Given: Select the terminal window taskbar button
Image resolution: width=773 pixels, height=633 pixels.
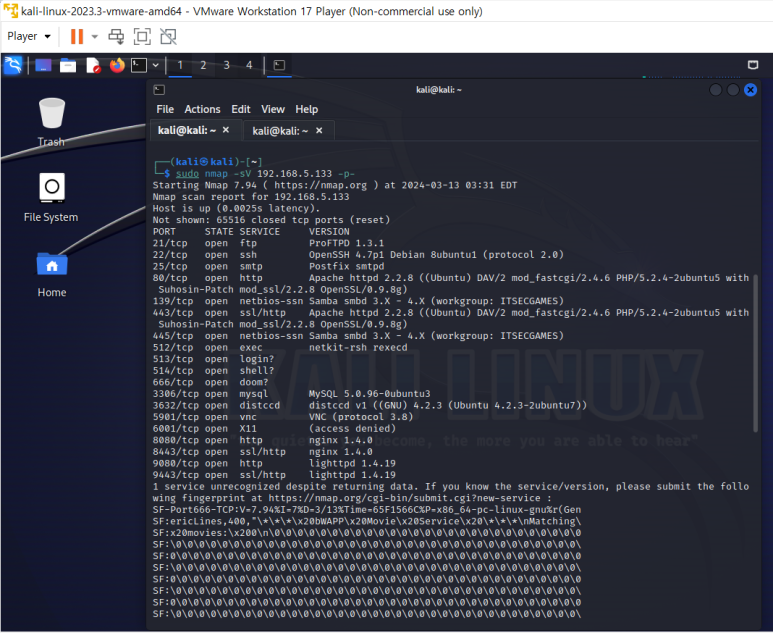Looking at the screenshot, I should coord(279,65).
